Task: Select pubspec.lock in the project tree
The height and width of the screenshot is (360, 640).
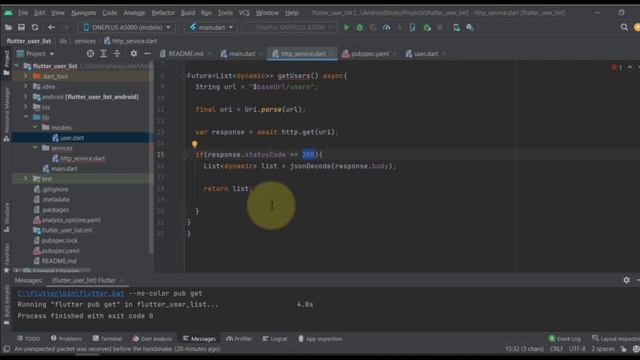Action: tap(55, 240)
